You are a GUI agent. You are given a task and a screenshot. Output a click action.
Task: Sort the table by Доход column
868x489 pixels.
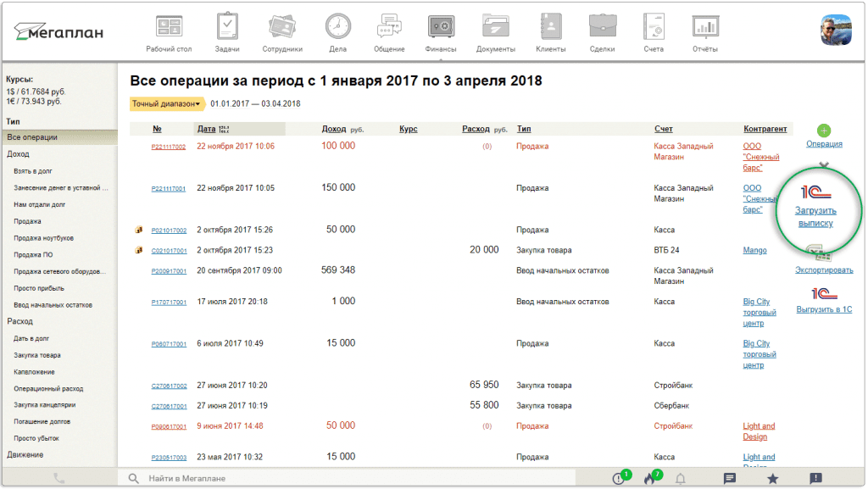point(334,129)
